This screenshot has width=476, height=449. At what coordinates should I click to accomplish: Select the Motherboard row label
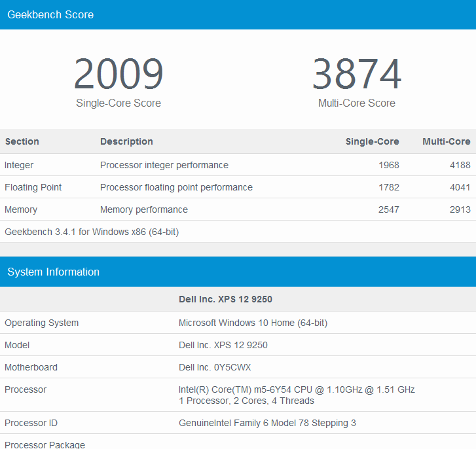point(31,367)
